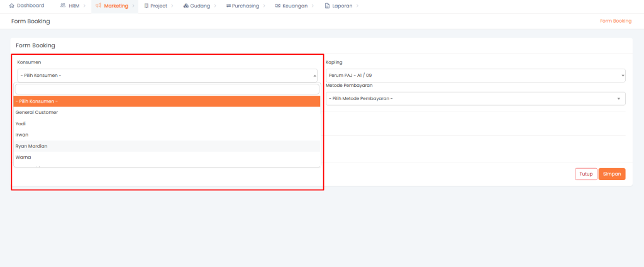The image size is (644, 267).
Task: Focus the Konsumen dropdown search box
Action: tap(167, 89)
